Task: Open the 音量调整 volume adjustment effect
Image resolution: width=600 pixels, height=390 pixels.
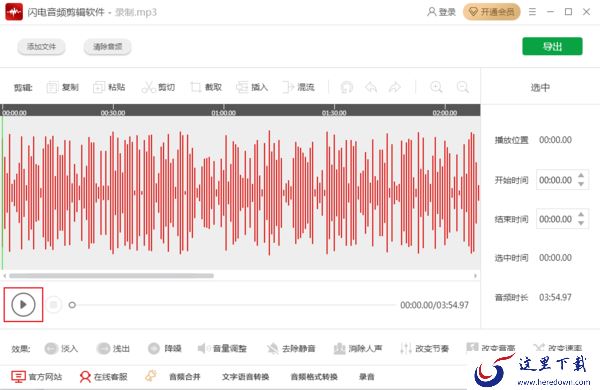Action: click(222, 348)
